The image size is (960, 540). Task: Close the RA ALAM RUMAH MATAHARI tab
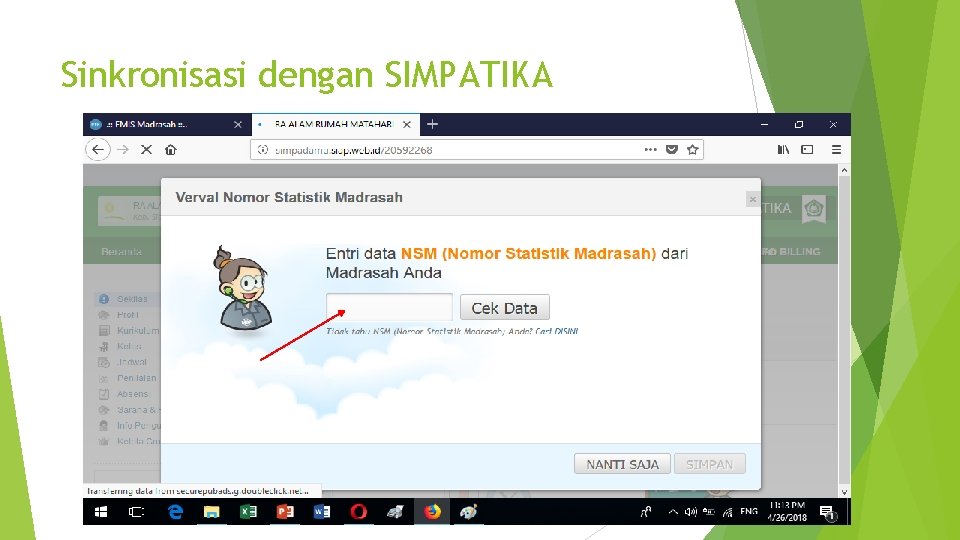(407, 124)
